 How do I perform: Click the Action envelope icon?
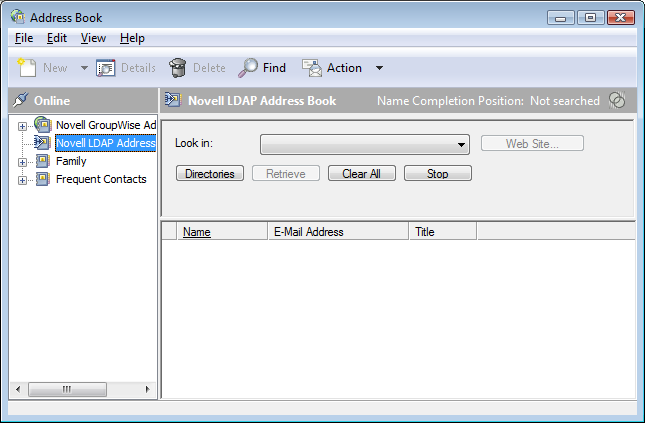pyautogui.click(x=312, y=68)
